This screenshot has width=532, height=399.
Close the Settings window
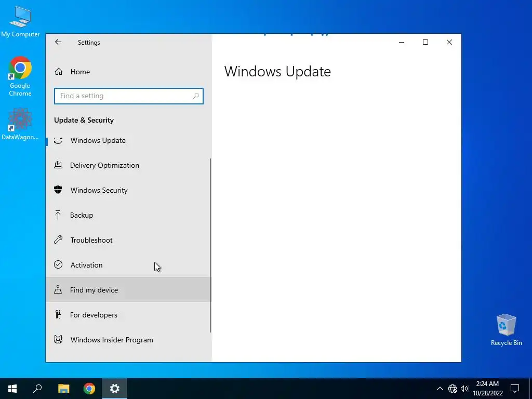[449, 42]
